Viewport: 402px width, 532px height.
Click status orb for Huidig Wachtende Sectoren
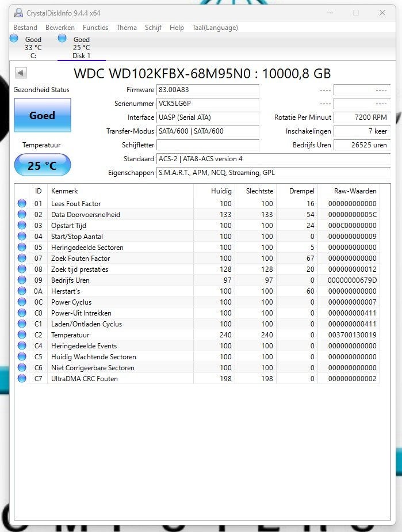(22, 356)
